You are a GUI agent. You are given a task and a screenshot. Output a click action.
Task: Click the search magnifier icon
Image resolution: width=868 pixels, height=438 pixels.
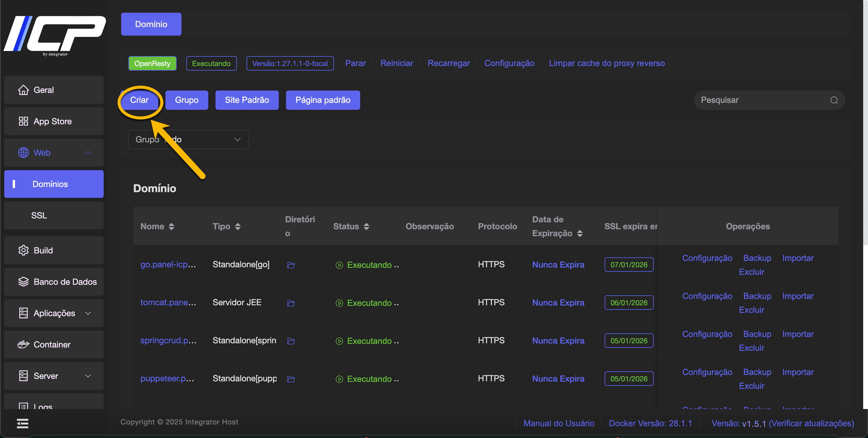(834, 100)
